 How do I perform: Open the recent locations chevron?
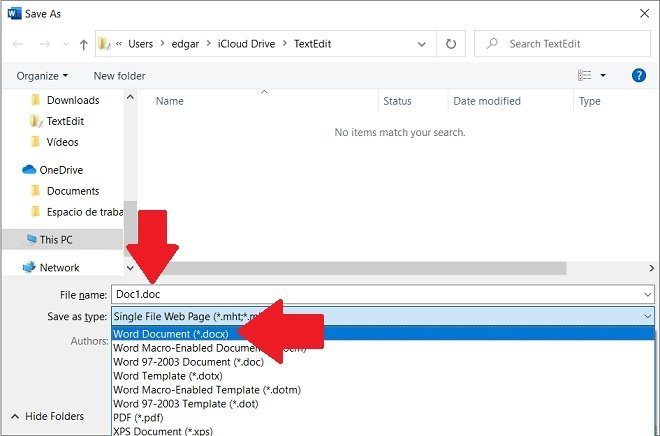66,44
